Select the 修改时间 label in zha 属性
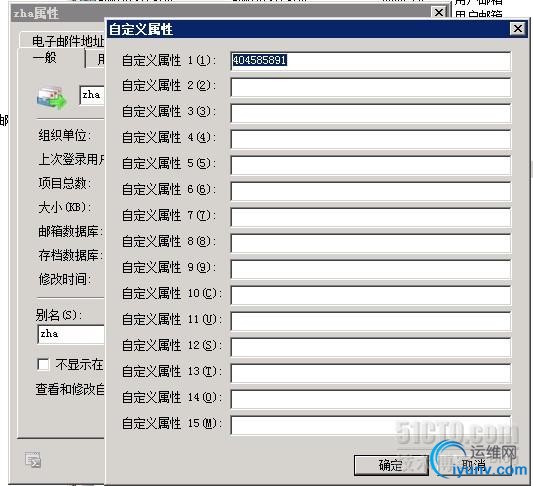 65,279
